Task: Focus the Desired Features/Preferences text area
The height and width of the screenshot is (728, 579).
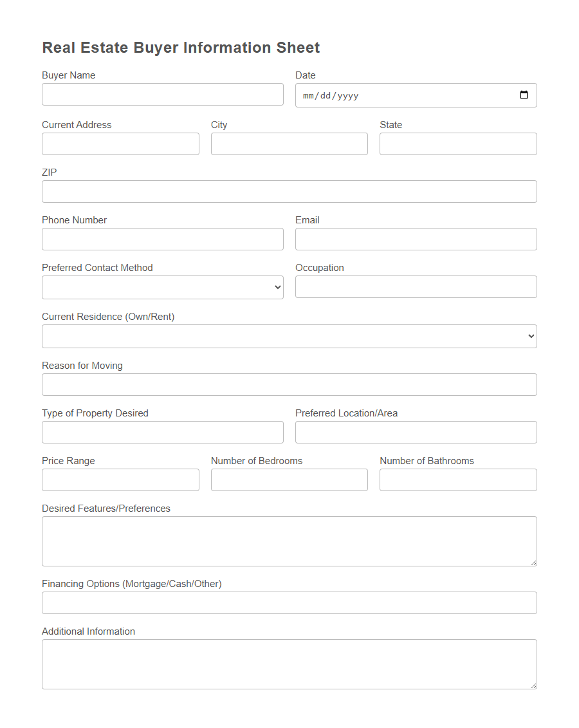Action: (289, 541)
